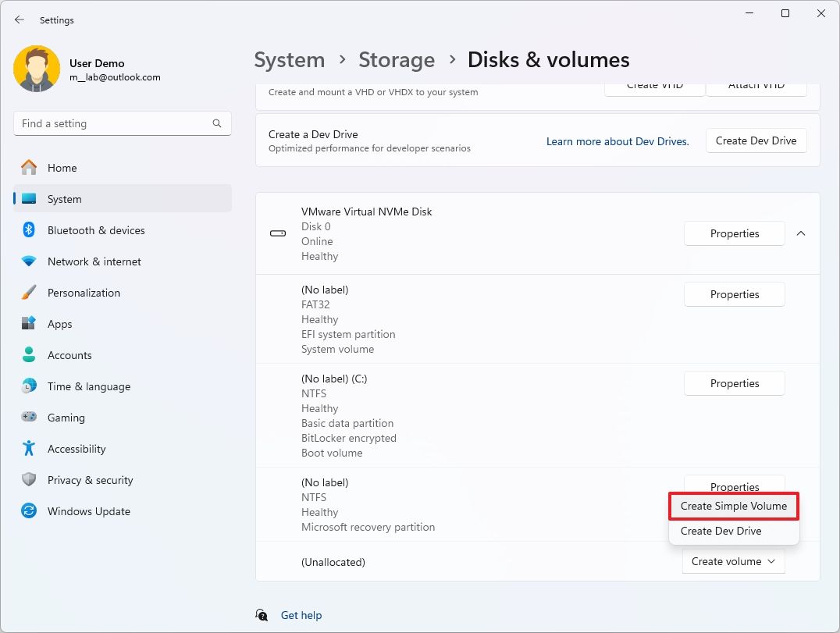Open Properties for Disk 0
This screenshot has height=633, width=840.
point(734,233)
